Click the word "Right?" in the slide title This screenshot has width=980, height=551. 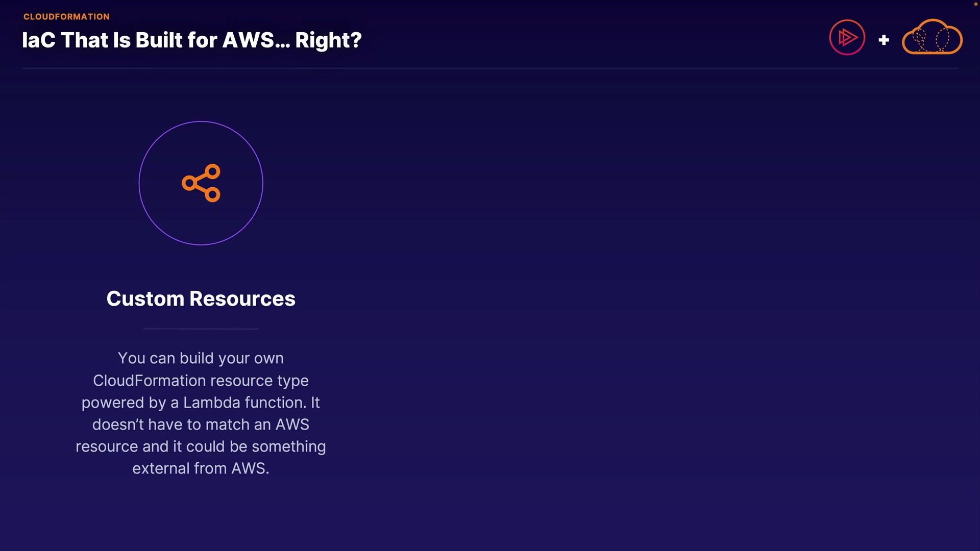coord(328,40)
